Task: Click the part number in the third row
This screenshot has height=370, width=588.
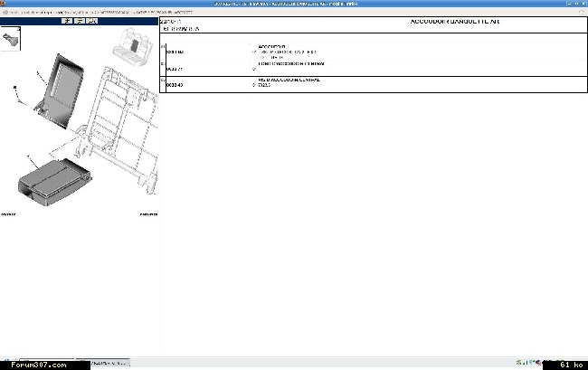Action: (x=175, y=85)
